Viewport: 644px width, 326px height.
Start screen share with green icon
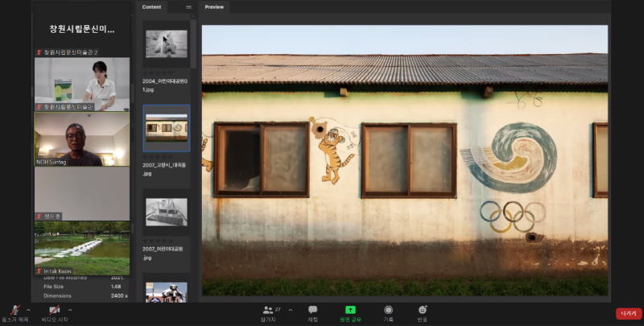[350, 314]
